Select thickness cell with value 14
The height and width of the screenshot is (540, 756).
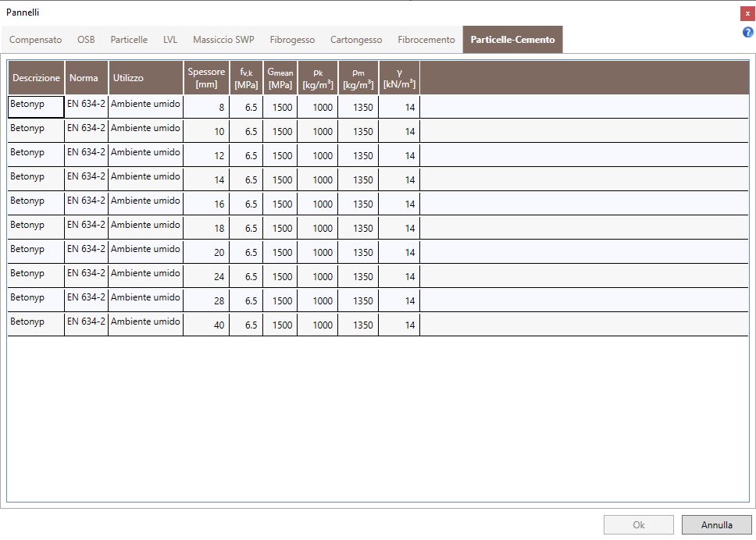point(206,179)
